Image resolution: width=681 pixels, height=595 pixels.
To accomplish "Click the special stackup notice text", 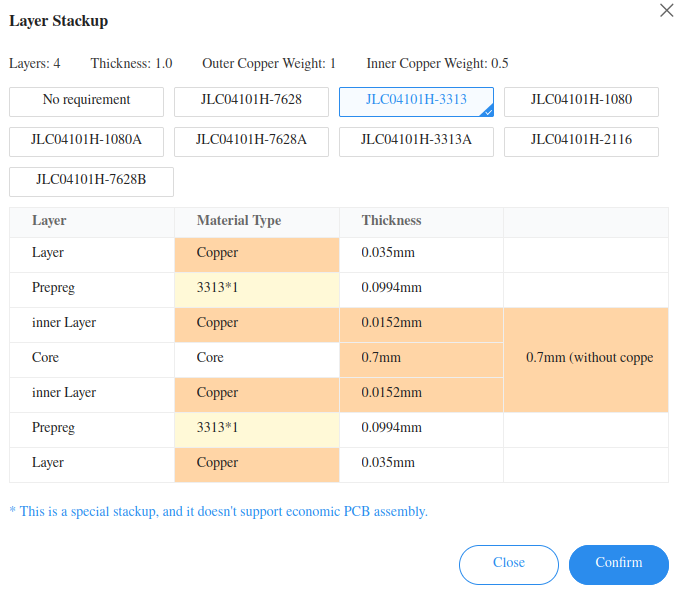I will [x=218, y=512].
